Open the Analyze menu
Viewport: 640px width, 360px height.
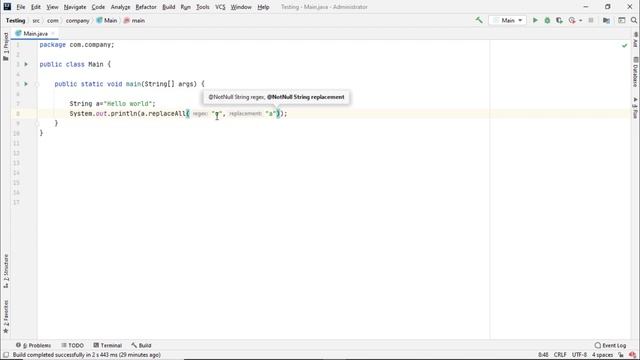(x=120, y=7)
